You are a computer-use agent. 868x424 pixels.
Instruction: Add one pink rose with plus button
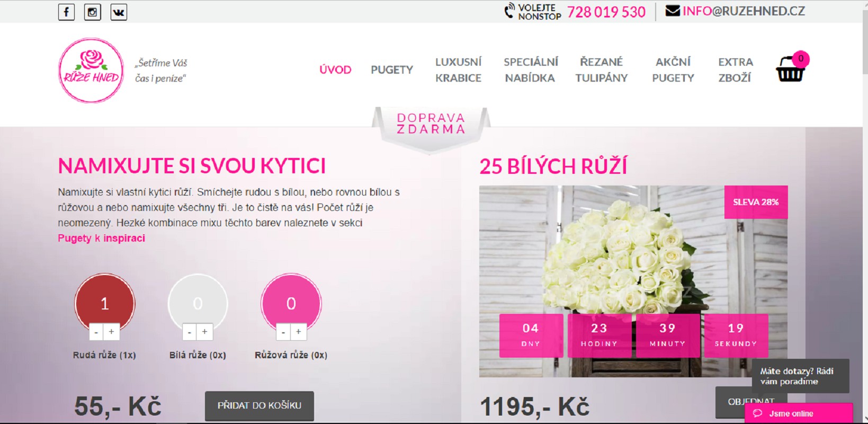[299, 332]
